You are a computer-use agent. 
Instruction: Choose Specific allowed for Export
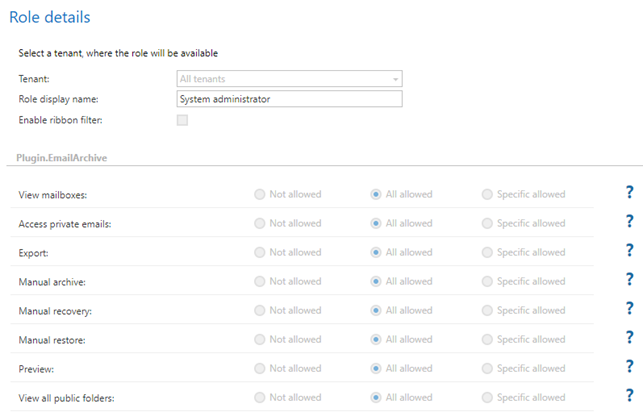[487, 252]
